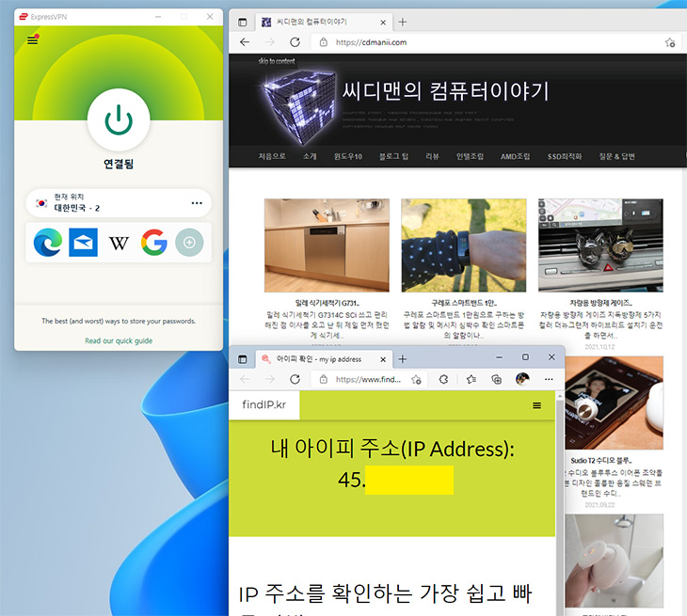687x616 pixels.
Task: View site info lock icon for cdmanii.com
Action: (324, 42)
